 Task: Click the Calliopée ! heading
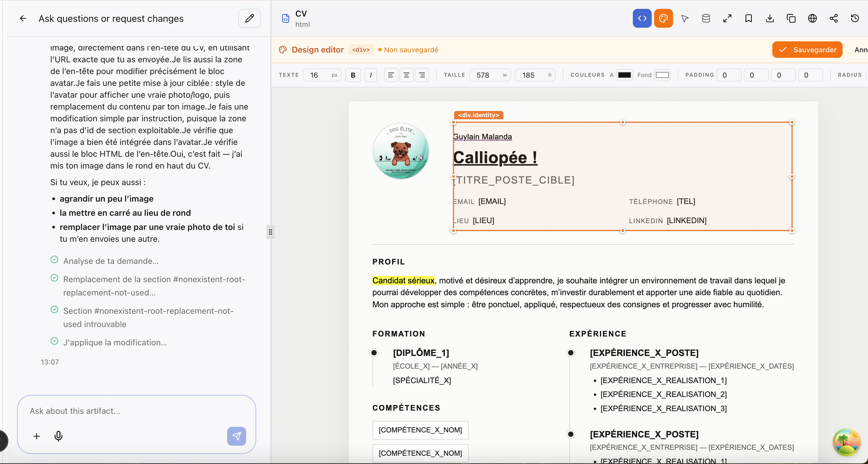tap(495, 158)
